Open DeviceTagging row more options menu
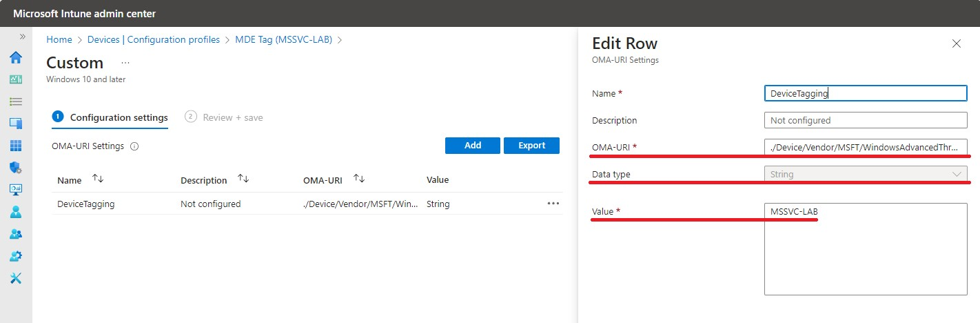 [553, 204]
